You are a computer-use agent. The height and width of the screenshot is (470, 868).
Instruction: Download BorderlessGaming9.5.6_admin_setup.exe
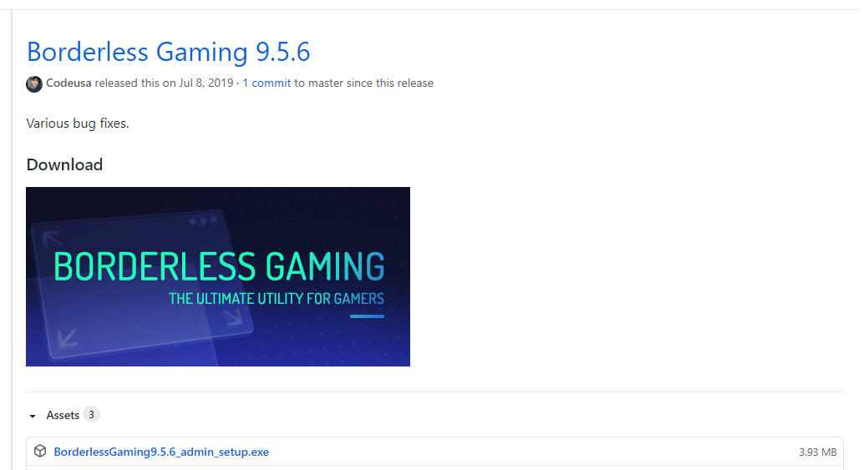coord(161,452)
